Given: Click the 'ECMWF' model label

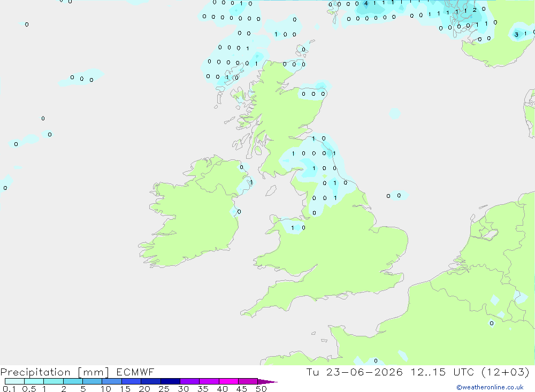Looking at the screenshot, I should point(135,372).
